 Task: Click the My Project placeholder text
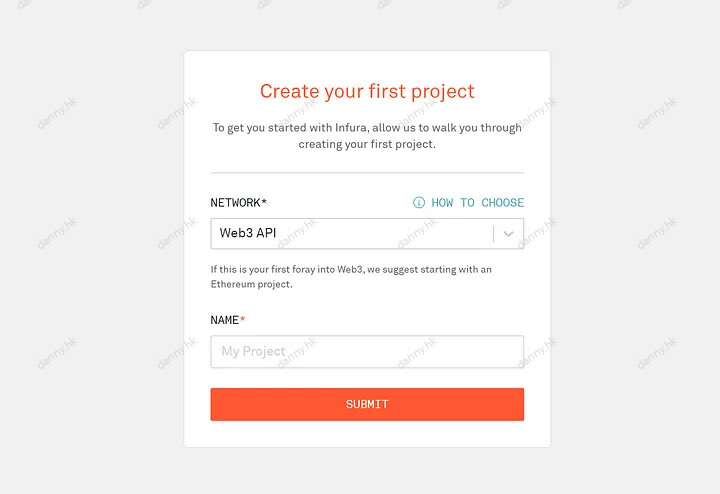point(253,351)
